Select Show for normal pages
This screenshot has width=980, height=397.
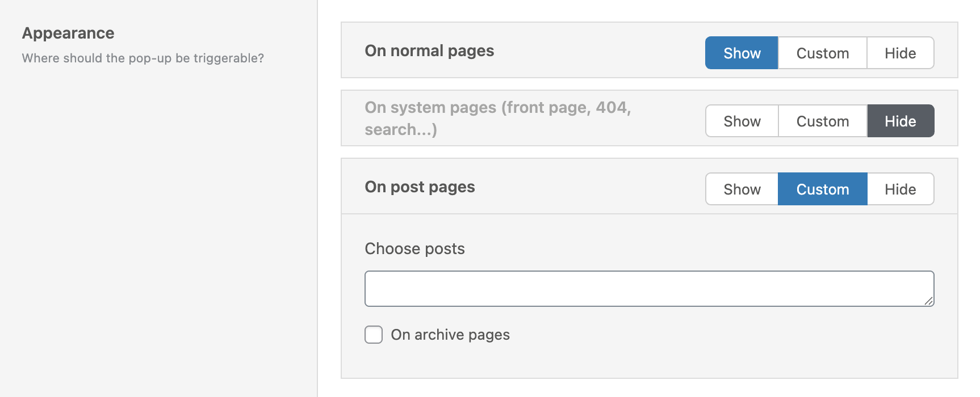point(742,53)
